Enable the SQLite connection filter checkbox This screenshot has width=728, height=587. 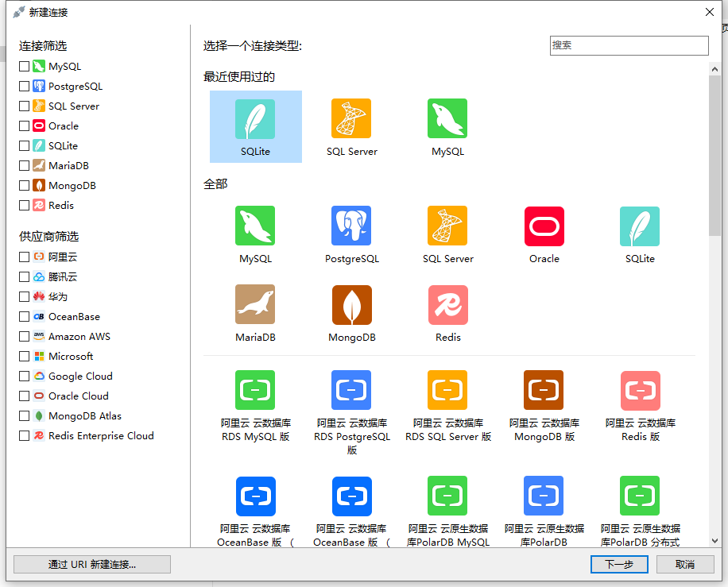[x=24, y=145]
